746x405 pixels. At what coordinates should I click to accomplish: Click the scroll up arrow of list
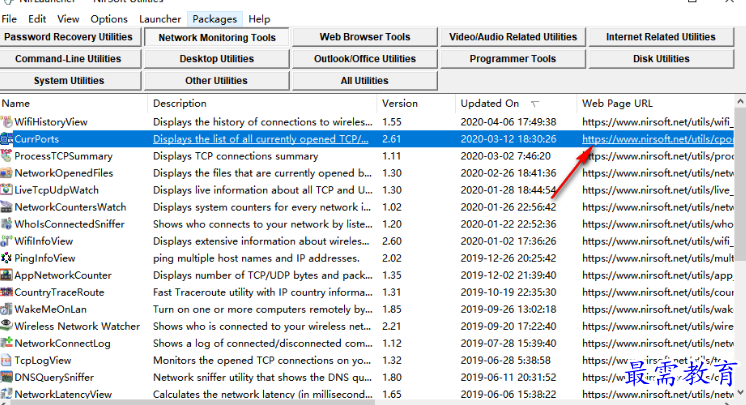740,101
